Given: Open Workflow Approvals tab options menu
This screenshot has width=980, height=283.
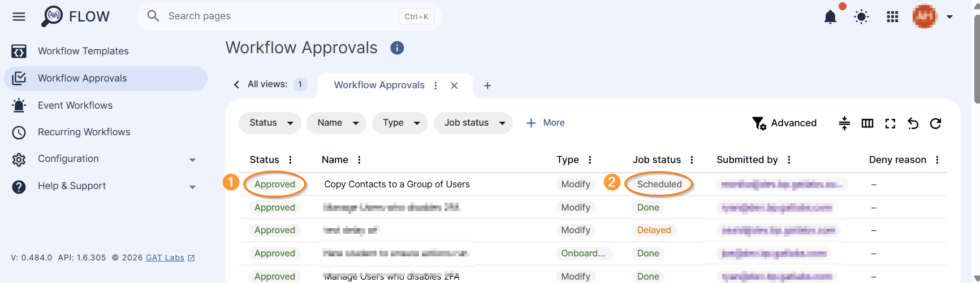Looking at the screenshot, I should (x=435, y=85).
